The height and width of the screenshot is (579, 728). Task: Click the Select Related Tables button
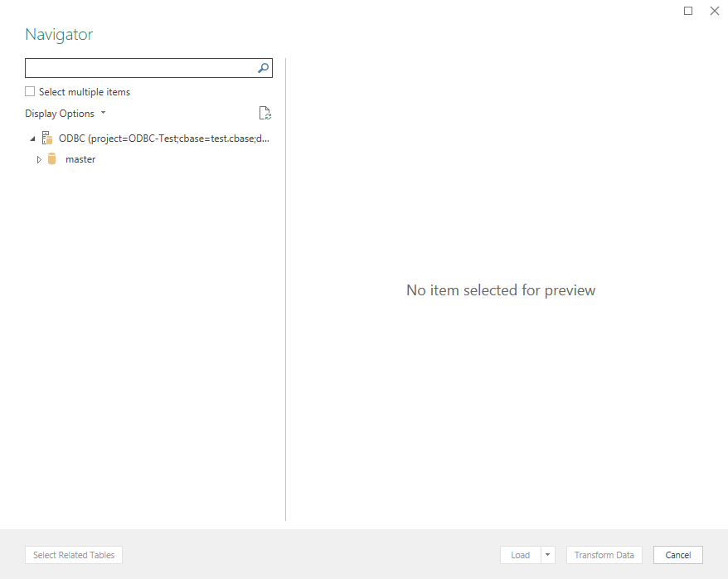pyautogui.click(x=74, y=555)
